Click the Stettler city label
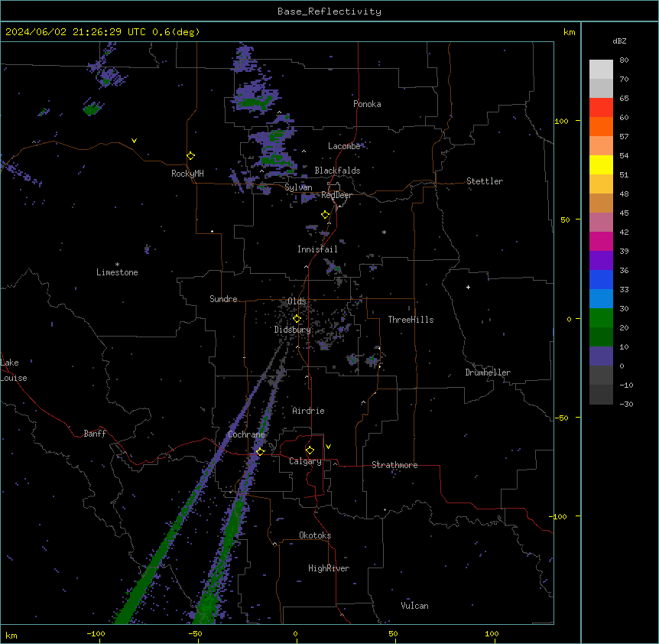Viewport: 659px width, 644px height. coord(485,181)
